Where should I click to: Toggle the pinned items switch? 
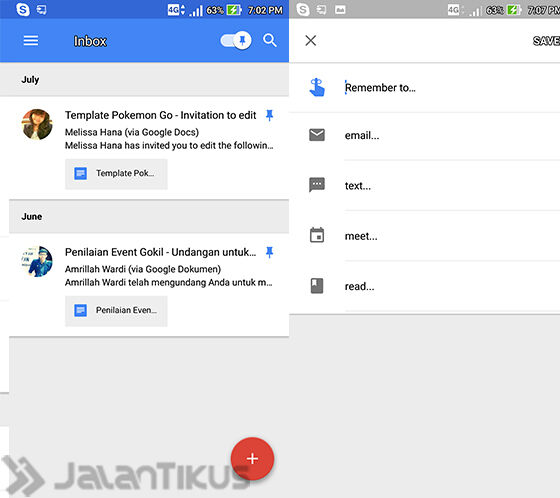pos(236,40)
